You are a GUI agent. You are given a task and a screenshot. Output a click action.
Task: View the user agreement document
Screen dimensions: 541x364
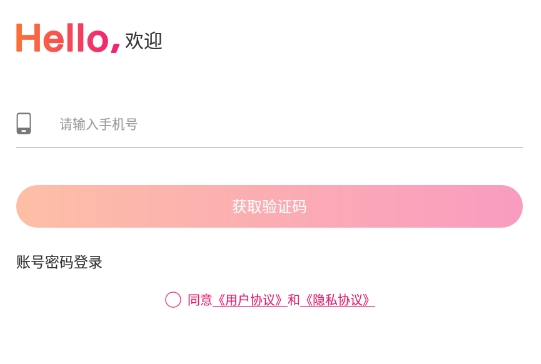point(250,300)
